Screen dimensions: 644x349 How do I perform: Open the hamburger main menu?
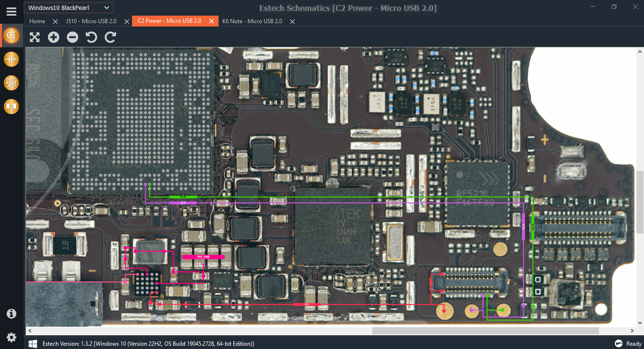tap(11, 11)
